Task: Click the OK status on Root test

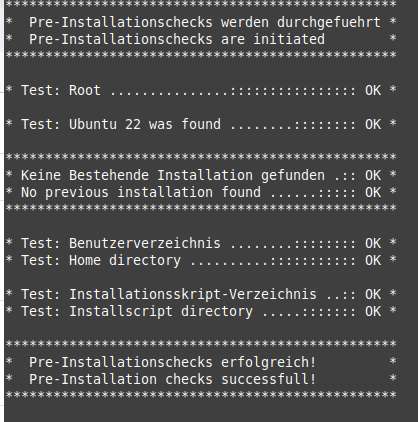Action: 373,90
